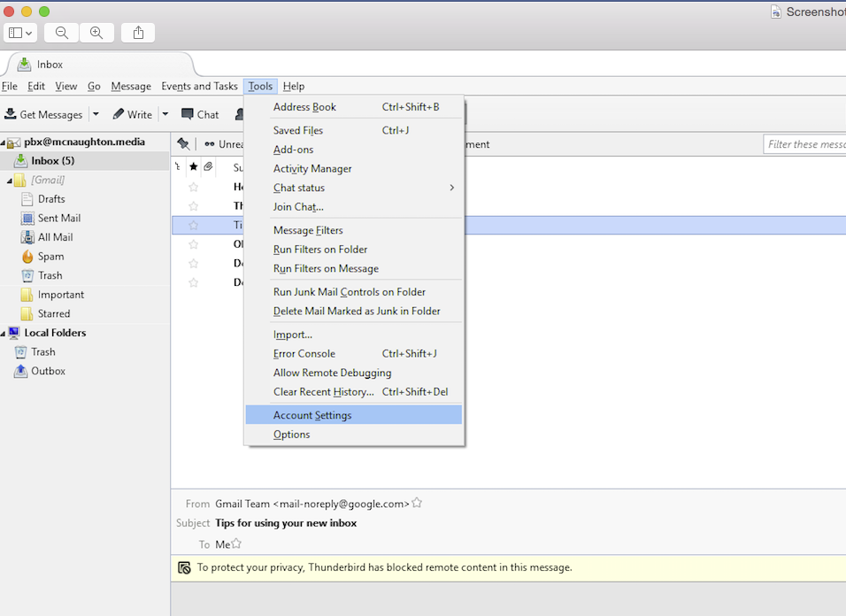The image size is (846, 616).
Task: Click the Write button
Action: pos(132,114)
